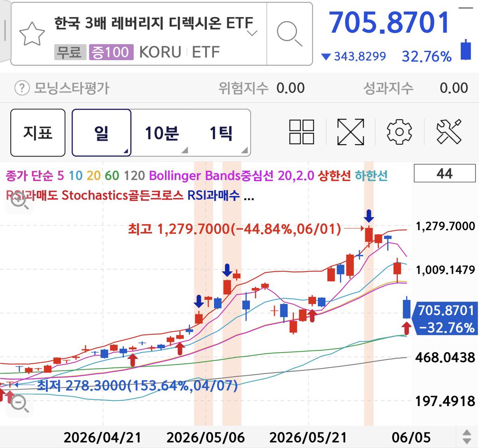Switch to the 1틱 tick tab

pyautogui.click(x=221, y=132)
